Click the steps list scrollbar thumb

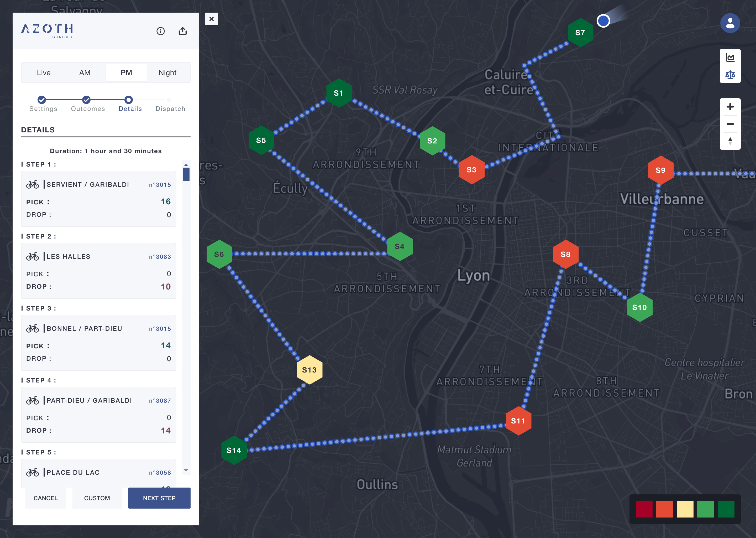[x=186, y=174]
